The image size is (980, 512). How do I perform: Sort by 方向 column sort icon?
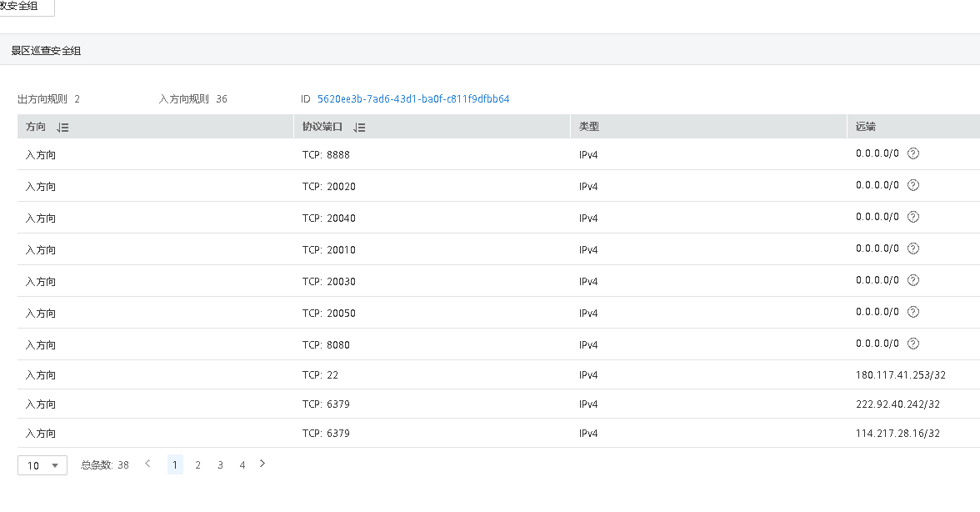pos(62,128)
